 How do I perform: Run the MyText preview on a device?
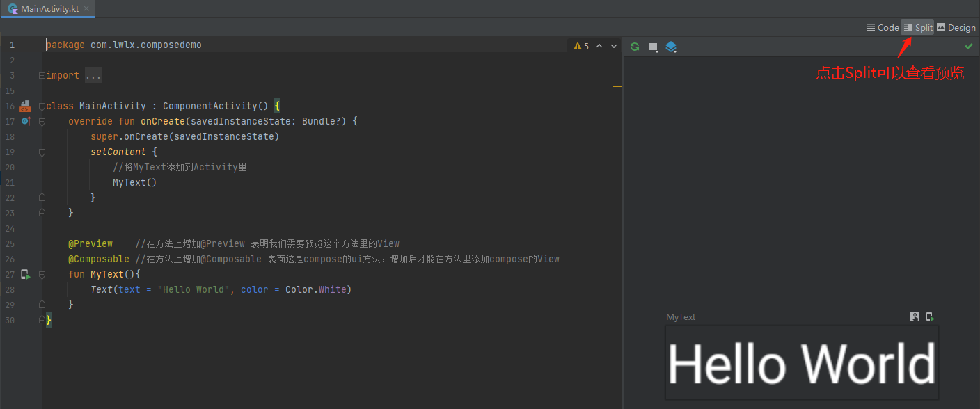click(x=930, y=316)
